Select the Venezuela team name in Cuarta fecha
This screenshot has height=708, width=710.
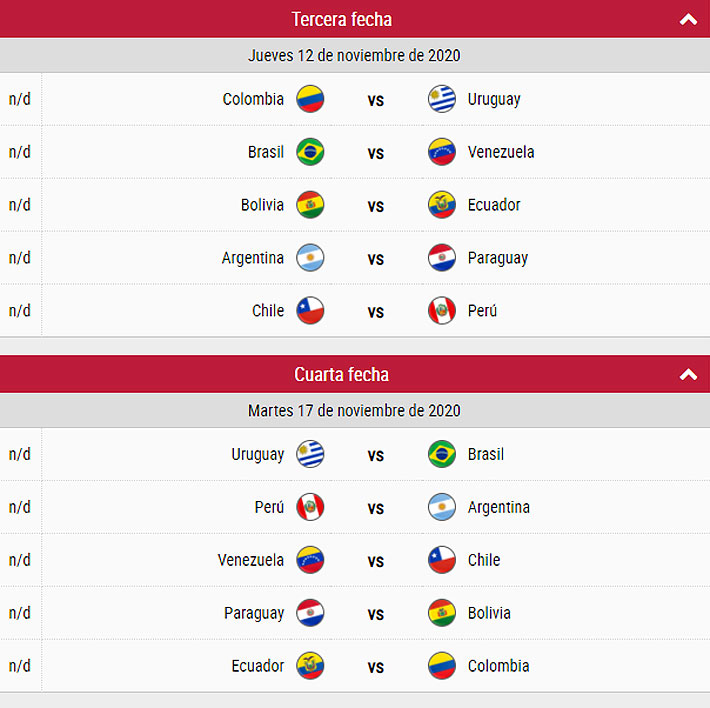pos(250,560)
